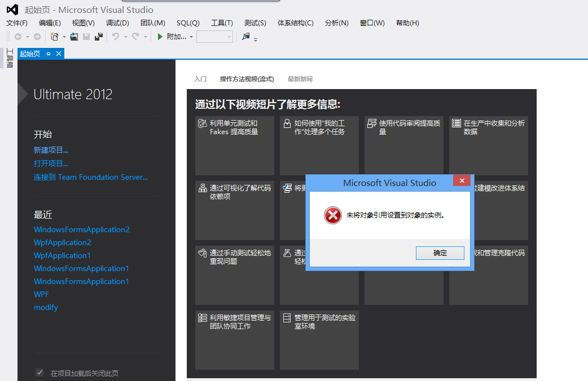Open the 管理用于测试的实验室环境 video tile
Screen dimensions: 588x381
[x=319, y=340]
